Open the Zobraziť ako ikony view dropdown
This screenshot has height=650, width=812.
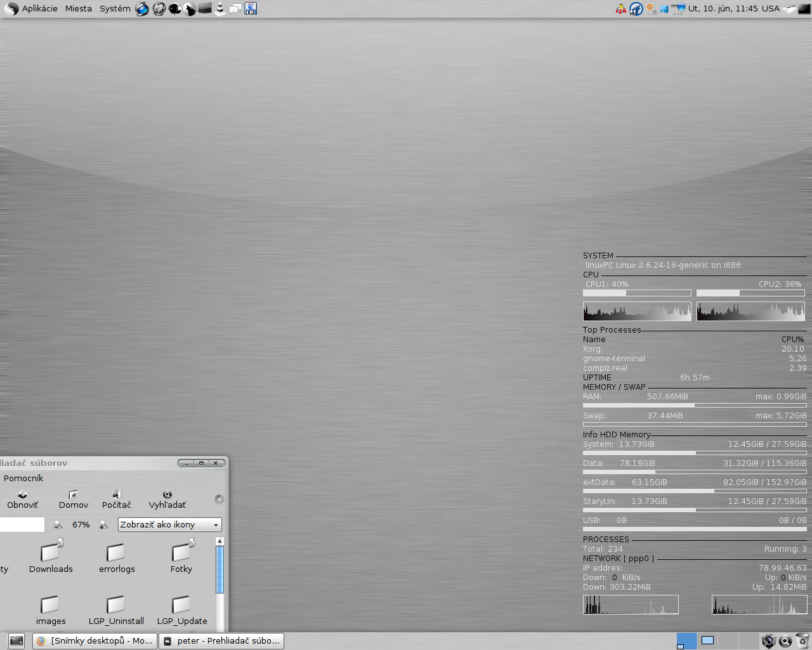click(x=170, y=524)
